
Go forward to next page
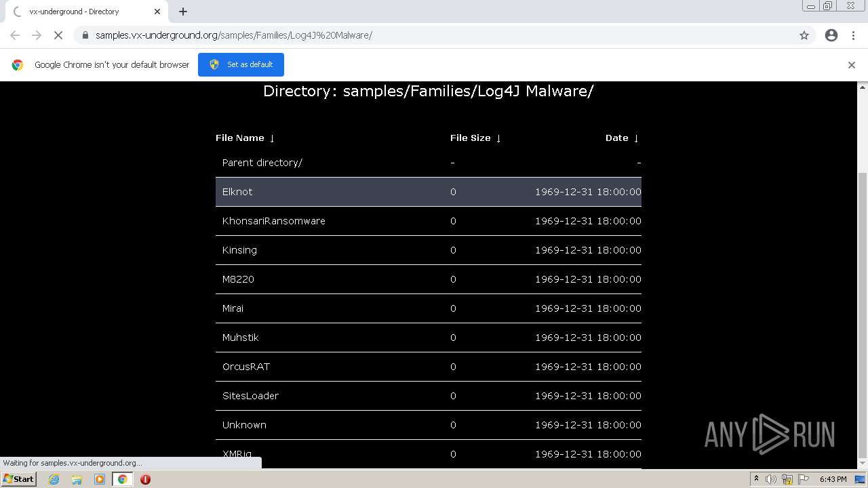(37, 35)
